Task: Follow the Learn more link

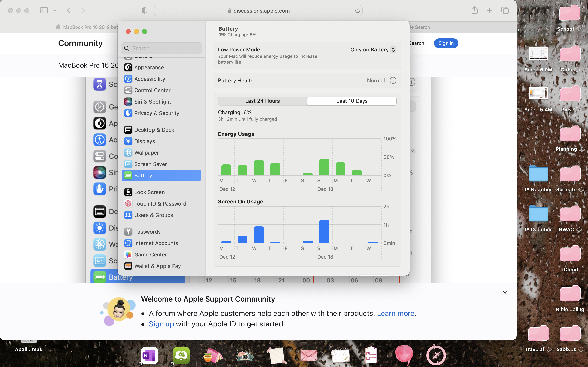Action: [x=395, y=313]
